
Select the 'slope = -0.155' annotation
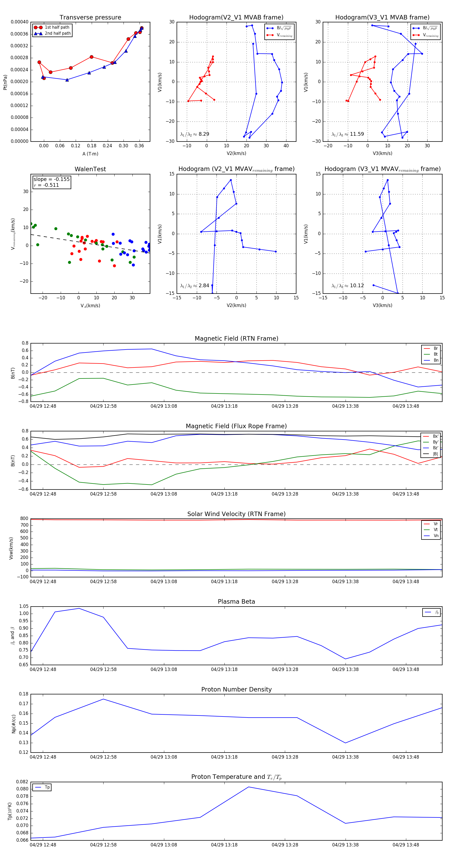52,179
